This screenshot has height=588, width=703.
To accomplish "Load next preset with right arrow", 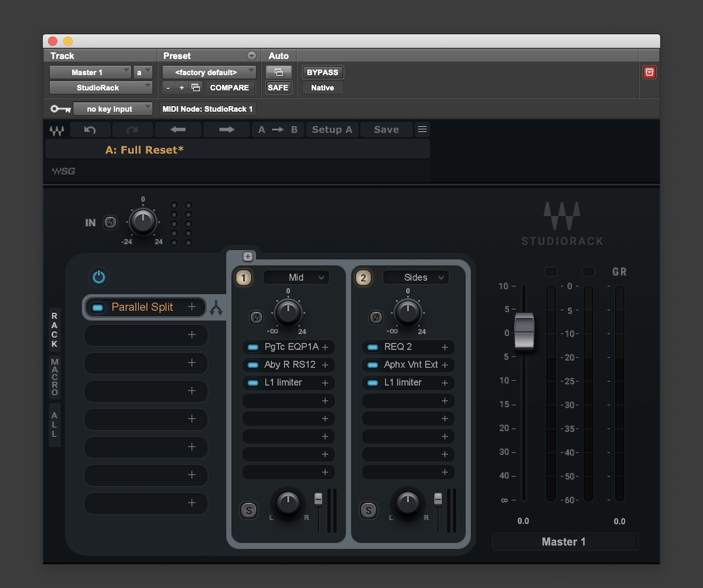I will (226, 130).
